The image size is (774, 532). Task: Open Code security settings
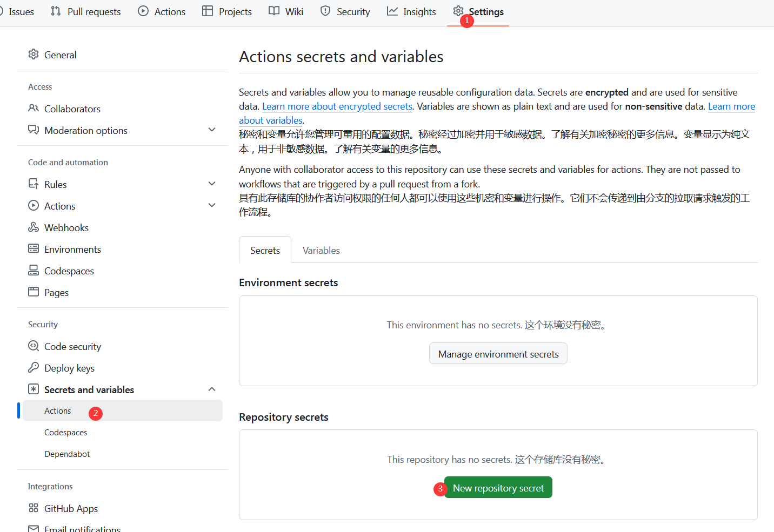click(x=123, y=346)
